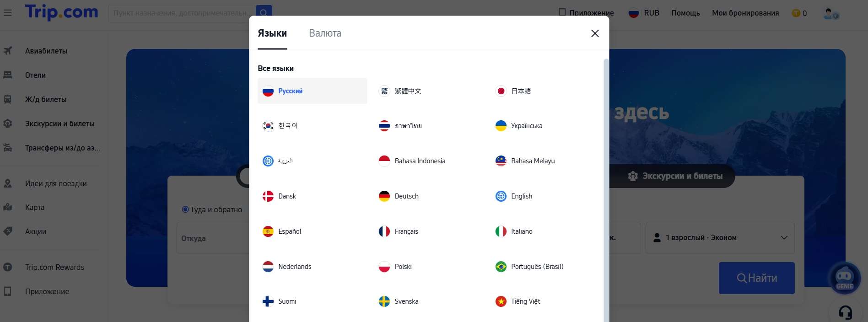Open the passengers and class dropdown
This screenshot has width=868, height=322.
720,238
